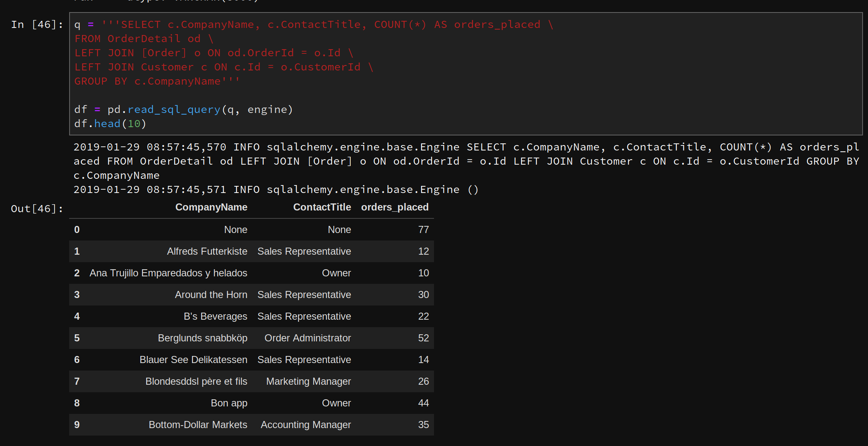This screenshot has width=868, height=446.
Task: Click the ContactTitle column header
Action: [x=322, y=207]
